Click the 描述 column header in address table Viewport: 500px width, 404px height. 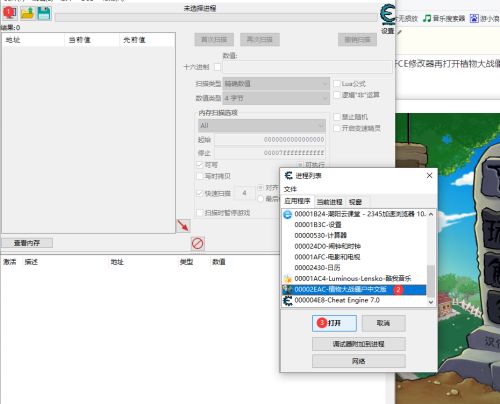click(31, 262)
